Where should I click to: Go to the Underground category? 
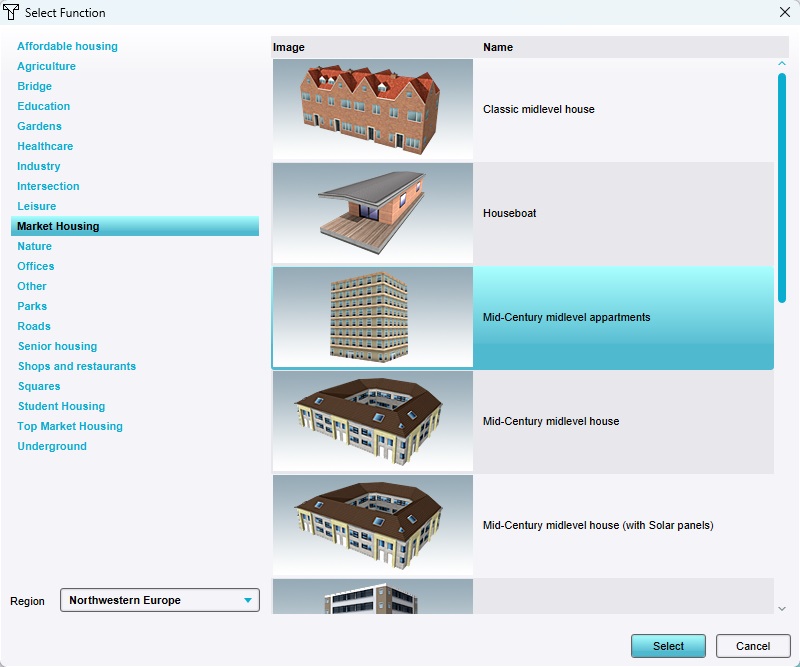click(x=52, y=446)
